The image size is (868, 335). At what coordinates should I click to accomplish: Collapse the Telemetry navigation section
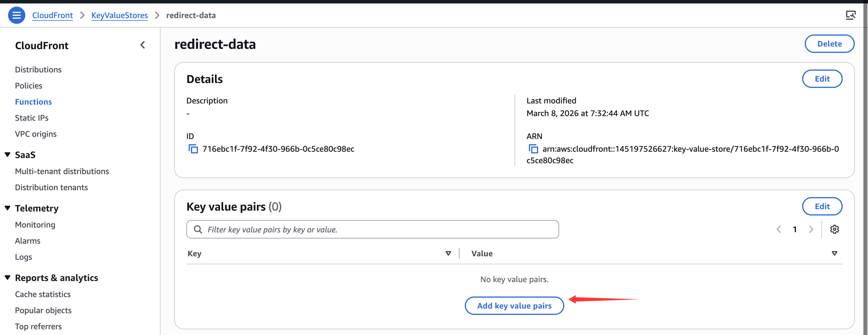pos(7,208)
